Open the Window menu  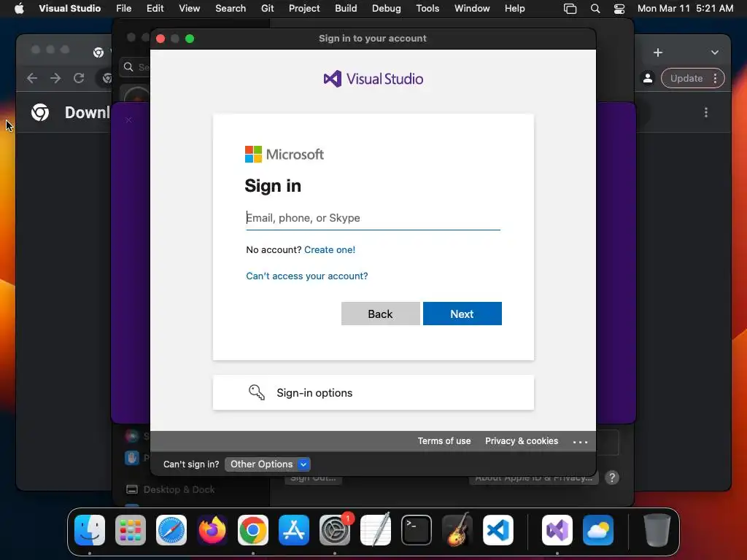coord(472,8)
